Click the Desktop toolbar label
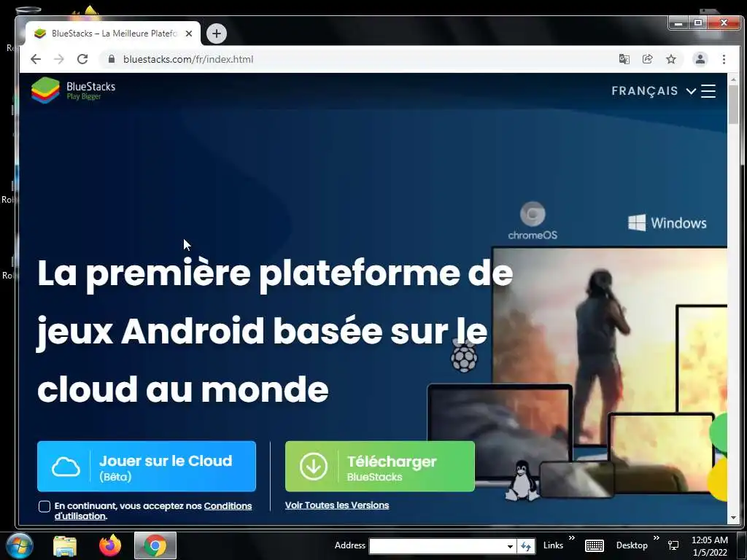This screenshot has height=560, width=747. (x=632, y=545)
